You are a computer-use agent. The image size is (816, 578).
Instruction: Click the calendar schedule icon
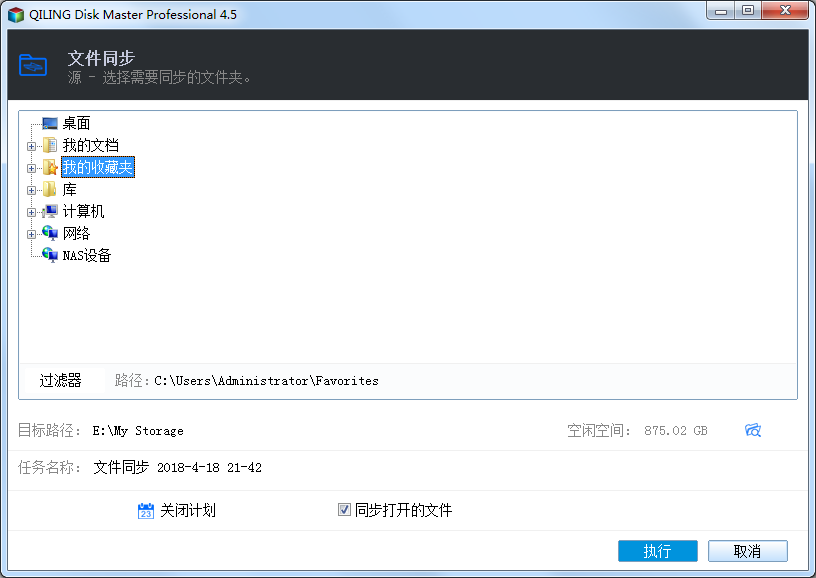(146, 511)
